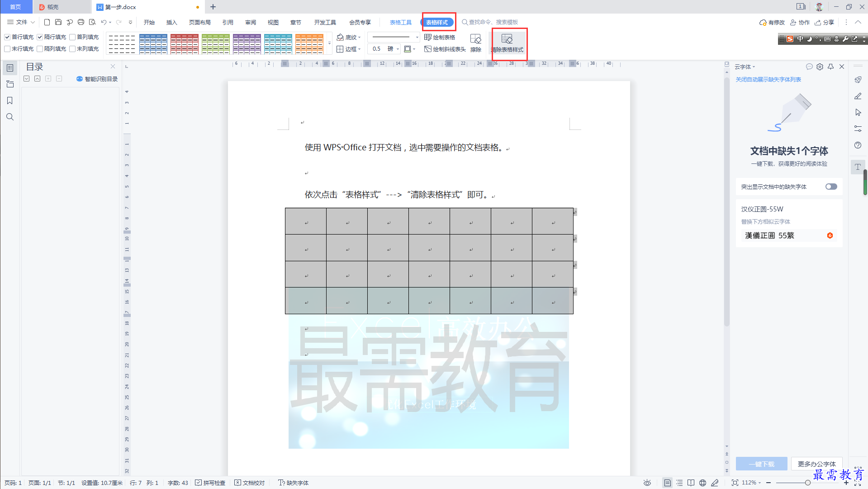Select the red table style swatch
Viewport: 868px width, 489px height.
click(185, 43)
